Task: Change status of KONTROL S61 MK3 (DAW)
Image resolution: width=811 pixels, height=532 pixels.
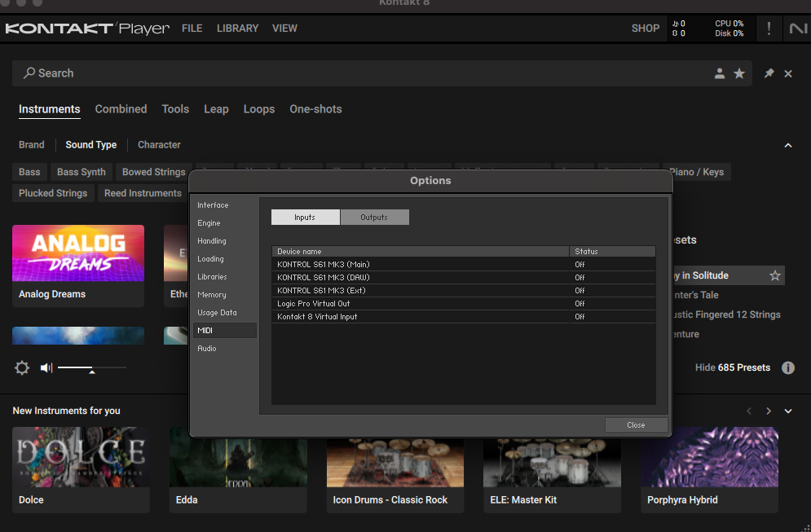Action: pyautogui.click(x=580, y=278)
